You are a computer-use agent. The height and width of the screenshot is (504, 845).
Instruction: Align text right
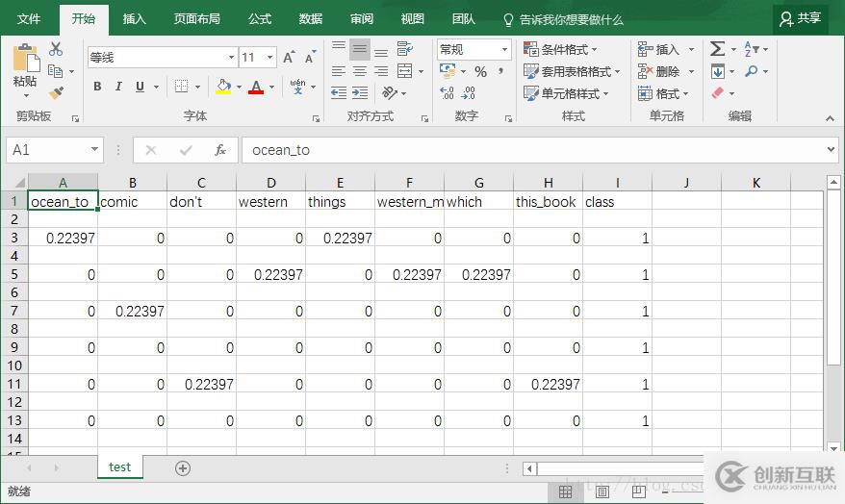pos(381,71)
